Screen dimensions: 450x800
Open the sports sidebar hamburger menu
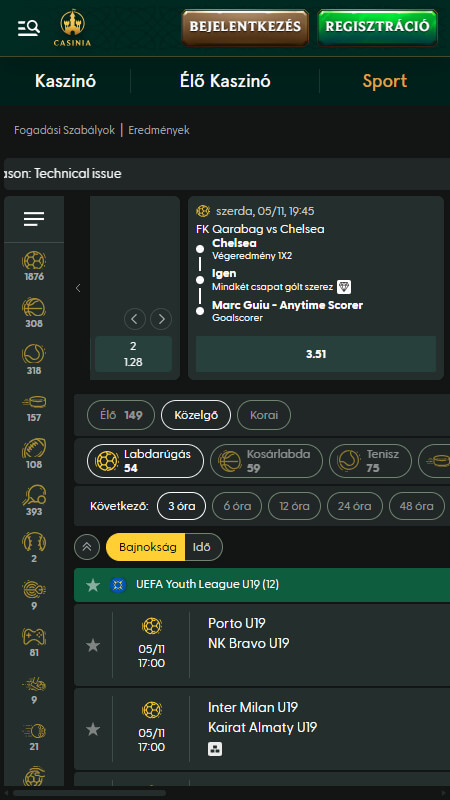[x=34, y=219]
